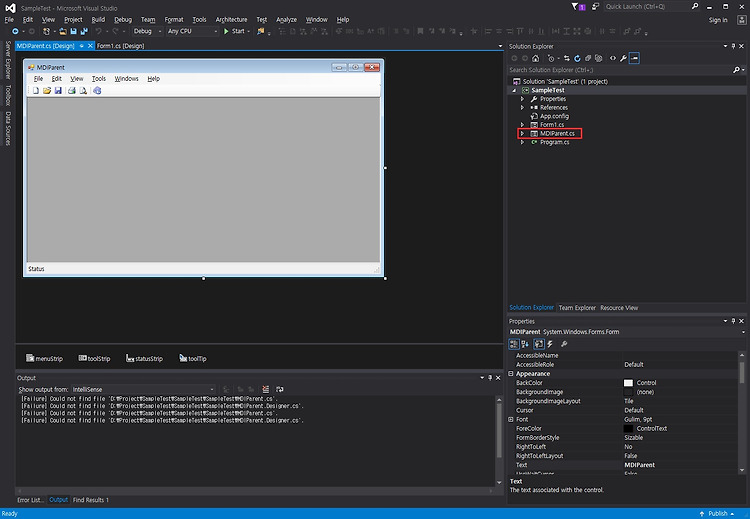Click Save All icon in main toolbar
The image size is (750, 519).
pos(84,31)
